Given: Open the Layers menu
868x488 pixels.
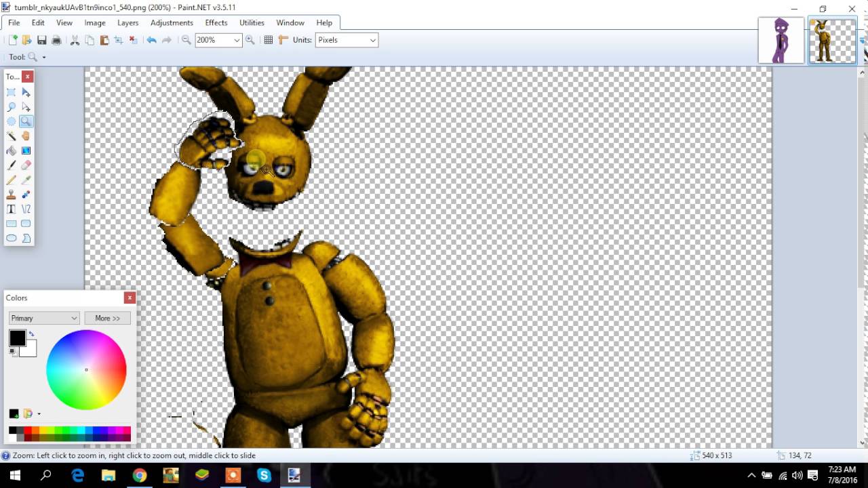Looking at the screenshot, I should click(127, 22).
